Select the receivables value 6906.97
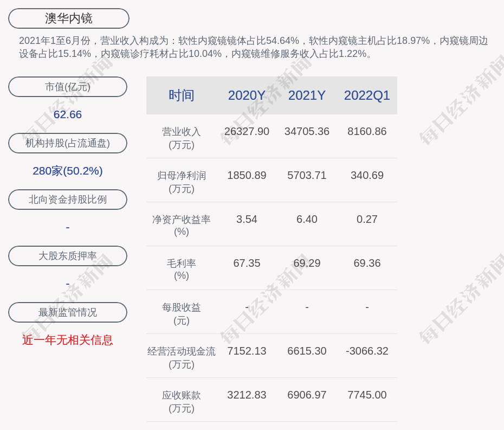The image size is (504, 430). point(307,395)
